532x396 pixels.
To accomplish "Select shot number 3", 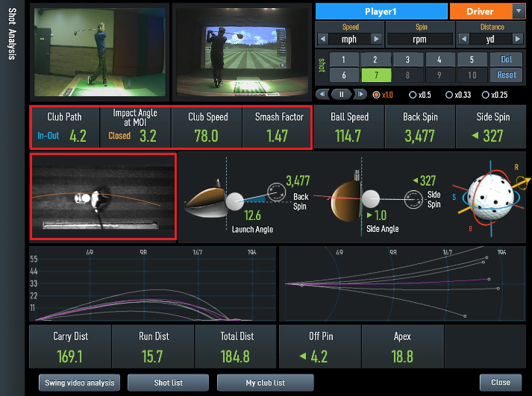I will [x=408, y=60].
